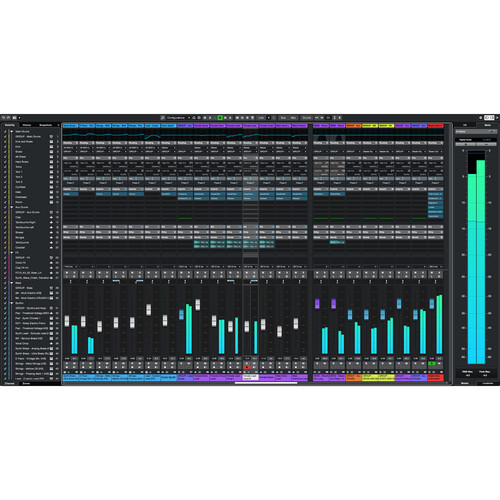Screen dimensions: 500x500
Task: Collapse the Main Drums folder
Action: tap(12, 132)
